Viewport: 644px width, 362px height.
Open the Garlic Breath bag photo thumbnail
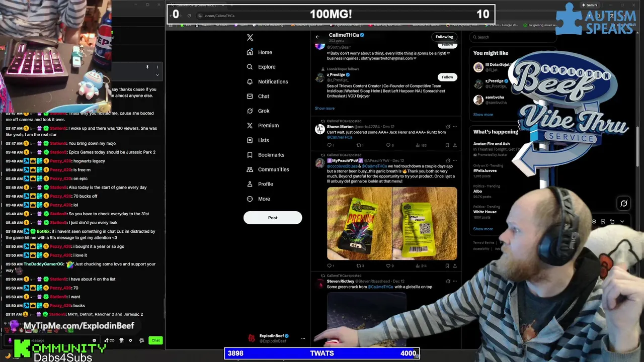click(425, 223)
